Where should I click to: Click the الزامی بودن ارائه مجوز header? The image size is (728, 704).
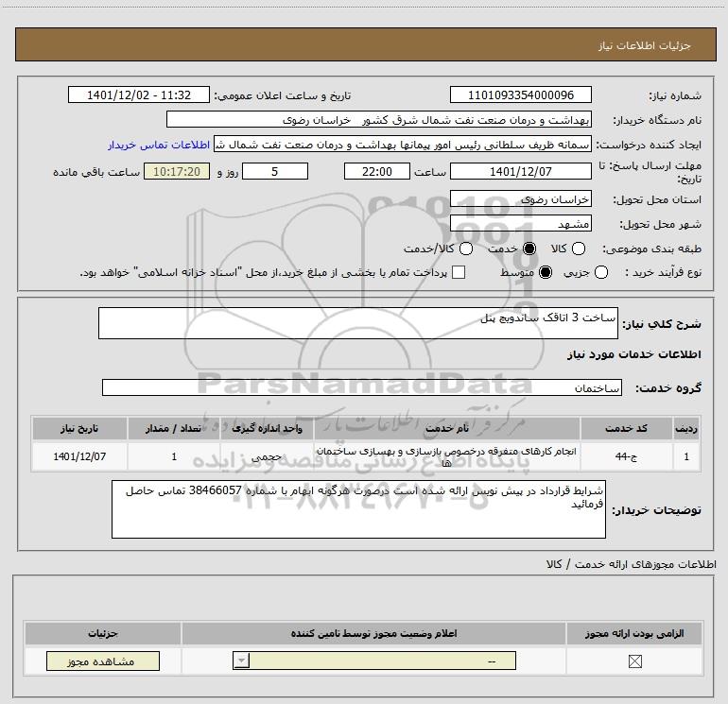[x=634, y=633]
